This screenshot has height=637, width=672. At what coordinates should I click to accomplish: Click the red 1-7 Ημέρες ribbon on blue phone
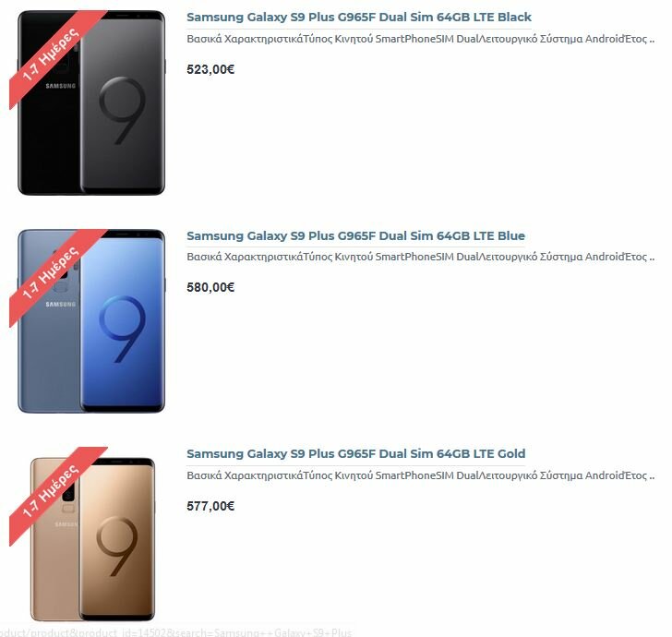click(x=52, y=273)
